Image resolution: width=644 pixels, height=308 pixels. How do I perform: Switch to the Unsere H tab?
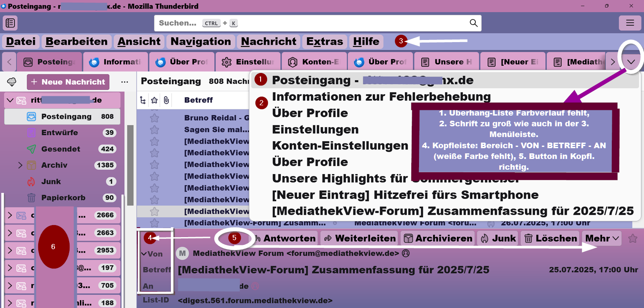[x=447, y=62]
